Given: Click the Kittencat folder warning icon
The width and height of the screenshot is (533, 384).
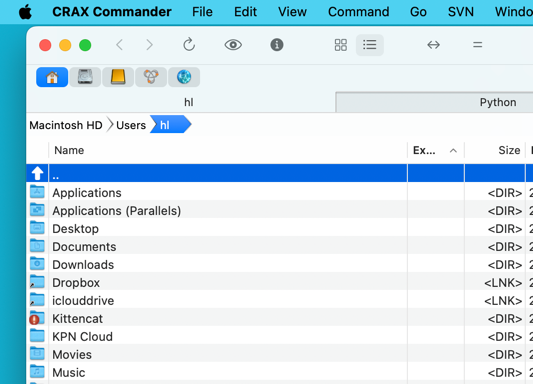Looking at the screenshot, I should point(37,318).
